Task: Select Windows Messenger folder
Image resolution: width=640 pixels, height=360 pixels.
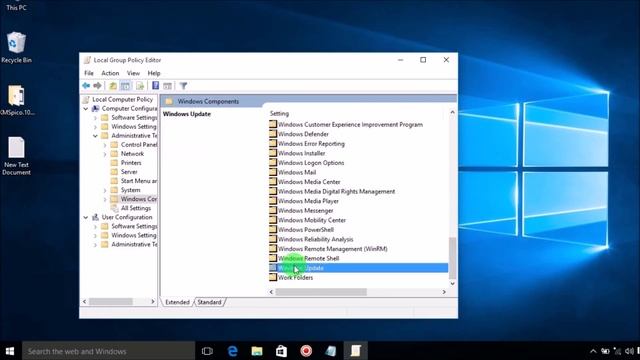Action: point(305,211)
